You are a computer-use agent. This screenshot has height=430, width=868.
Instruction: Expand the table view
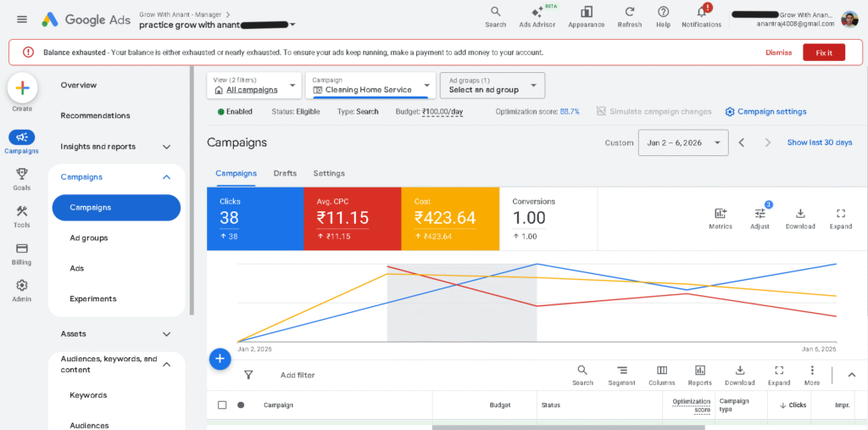(x=779, y=376)
